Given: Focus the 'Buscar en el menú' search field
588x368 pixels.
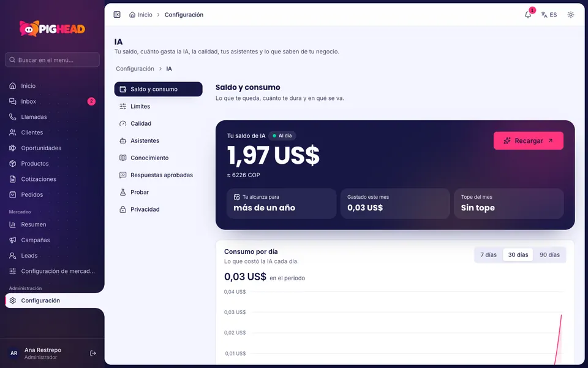Looking at the screenshot, I should click(x=52, y=59).
